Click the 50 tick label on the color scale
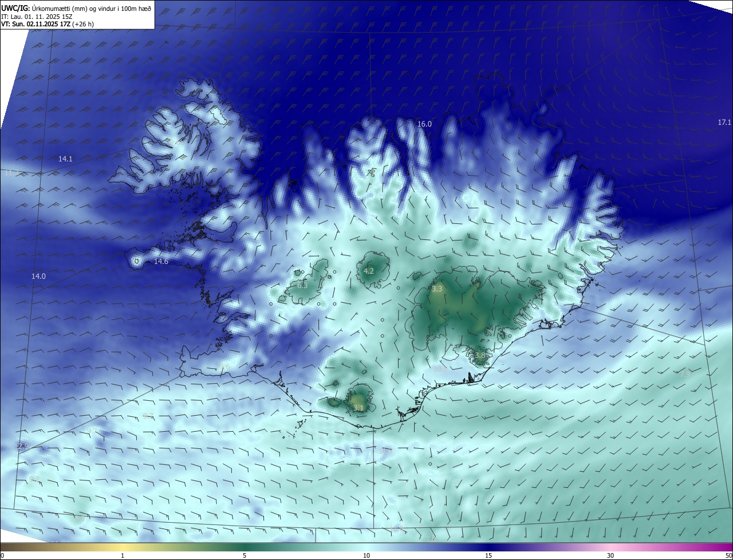This screenshot has height=560, width=733. (728, 555)
